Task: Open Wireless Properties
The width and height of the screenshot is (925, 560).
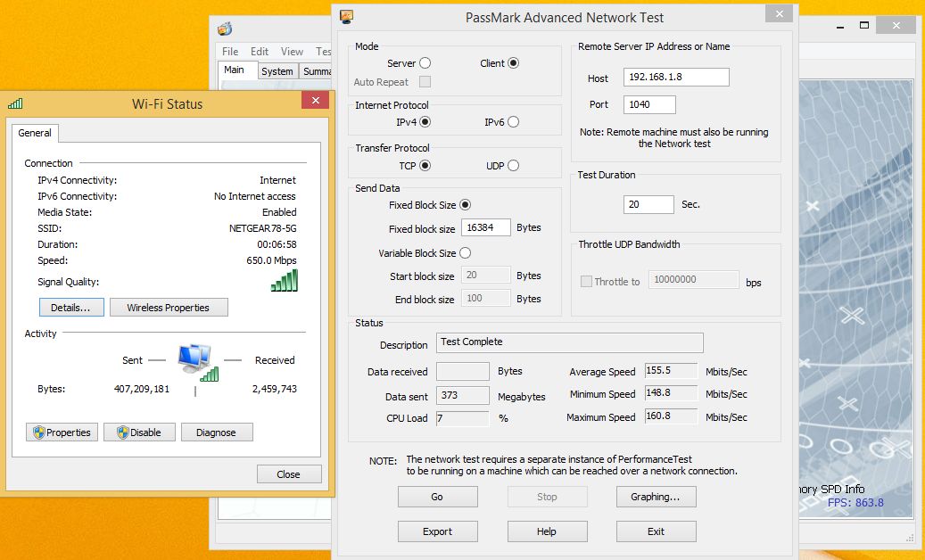Action: [169, 308]
